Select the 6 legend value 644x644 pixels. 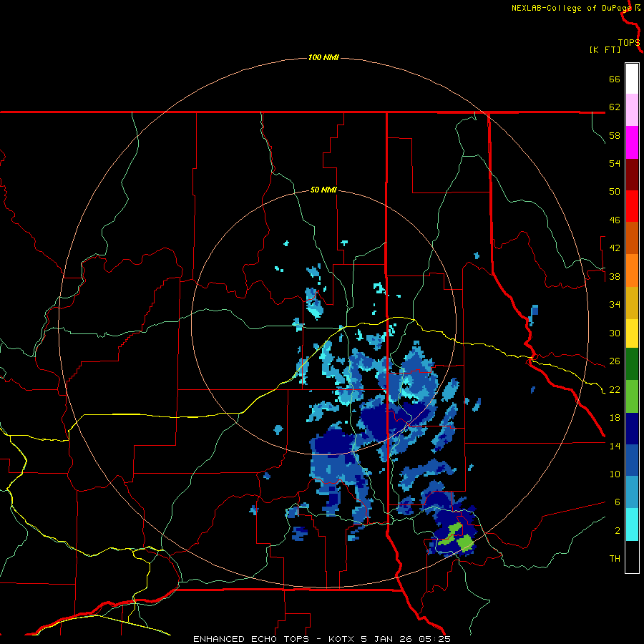[x=618, y=502]
